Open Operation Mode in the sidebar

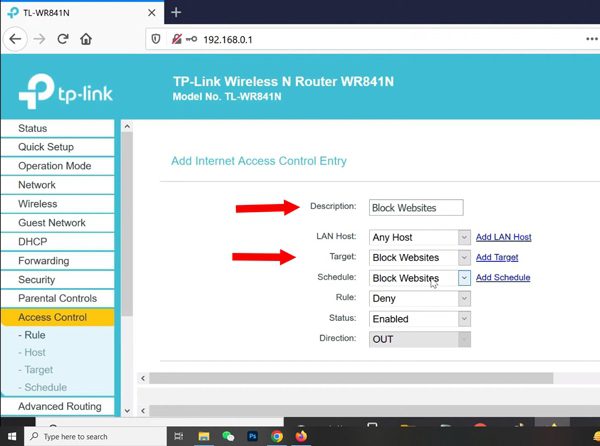57,166
